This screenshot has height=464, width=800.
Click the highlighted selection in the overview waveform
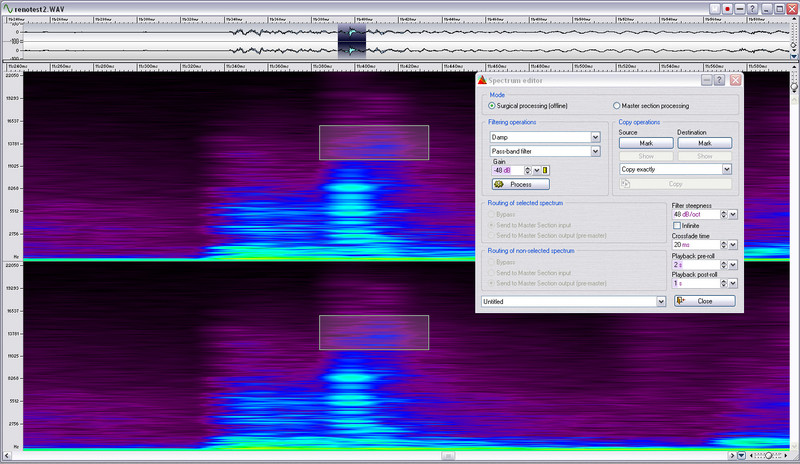(x=352, y=41)
